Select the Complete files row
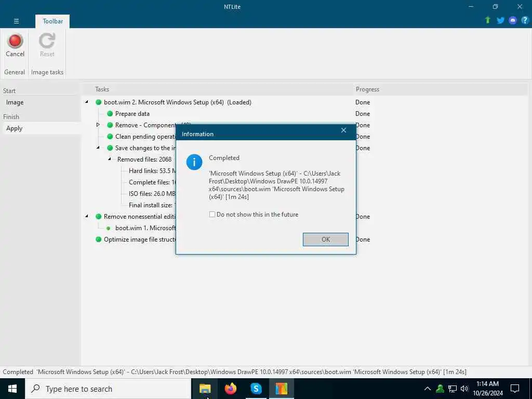This screenshot has width=532, height=399. (x=152, y=182)
